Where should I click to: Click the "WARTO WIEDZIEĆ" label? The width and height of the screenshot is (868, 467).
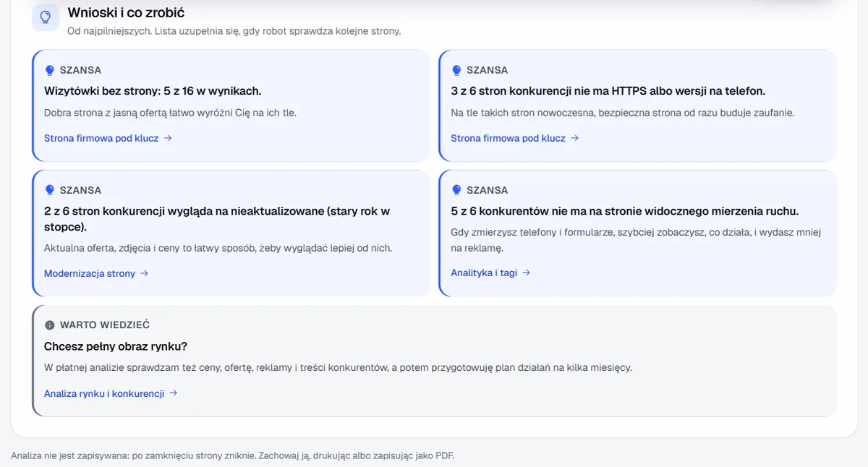105,325
